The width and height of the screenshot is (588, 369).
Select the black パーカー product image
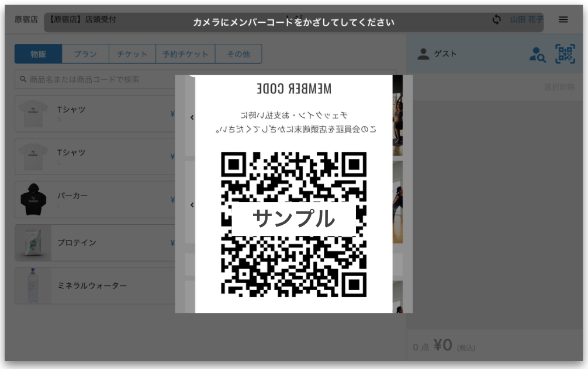33,200
